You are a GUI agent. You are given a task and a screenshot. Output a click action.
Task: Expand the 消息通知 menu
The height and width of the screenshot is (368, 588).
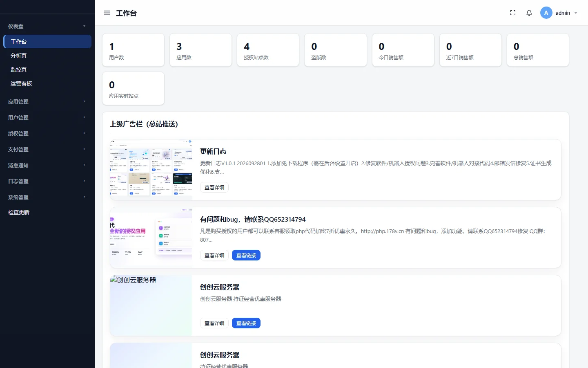pyautogui.click(x=47, y=165)
